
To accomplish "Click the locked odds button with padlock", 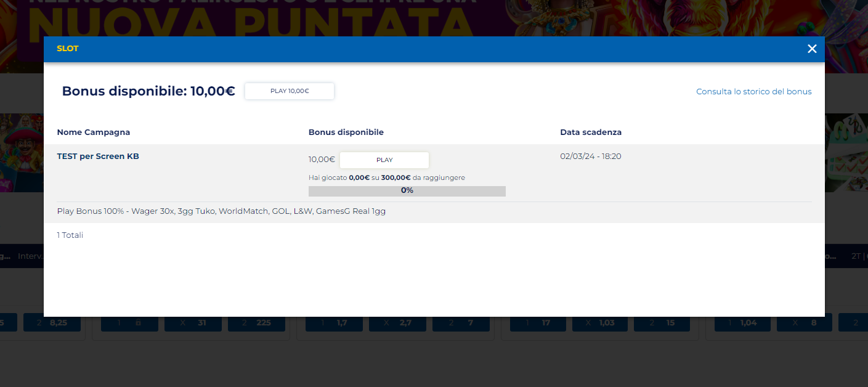I will click(x=129, y=322).
